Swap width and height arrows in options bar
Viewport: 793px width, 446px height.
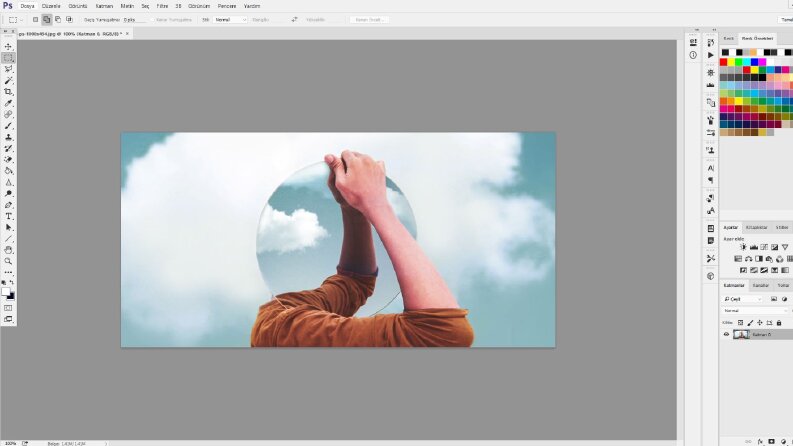(294, 20)
